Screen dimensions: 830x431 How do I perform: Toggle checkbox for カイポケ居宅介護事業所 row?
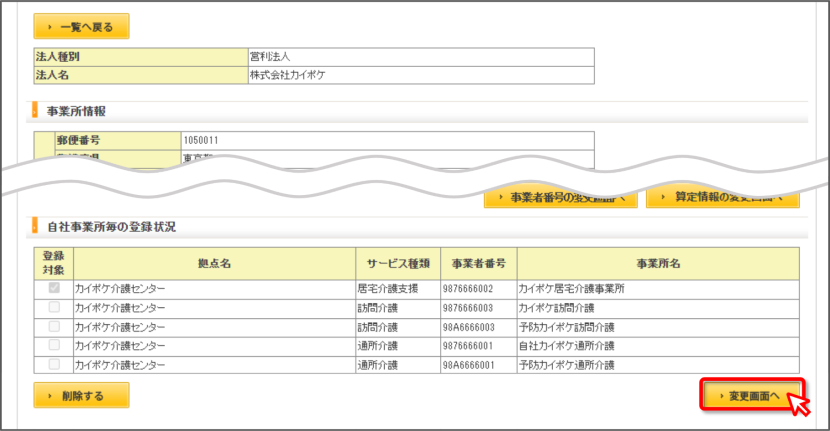click(x=54, y=288)
